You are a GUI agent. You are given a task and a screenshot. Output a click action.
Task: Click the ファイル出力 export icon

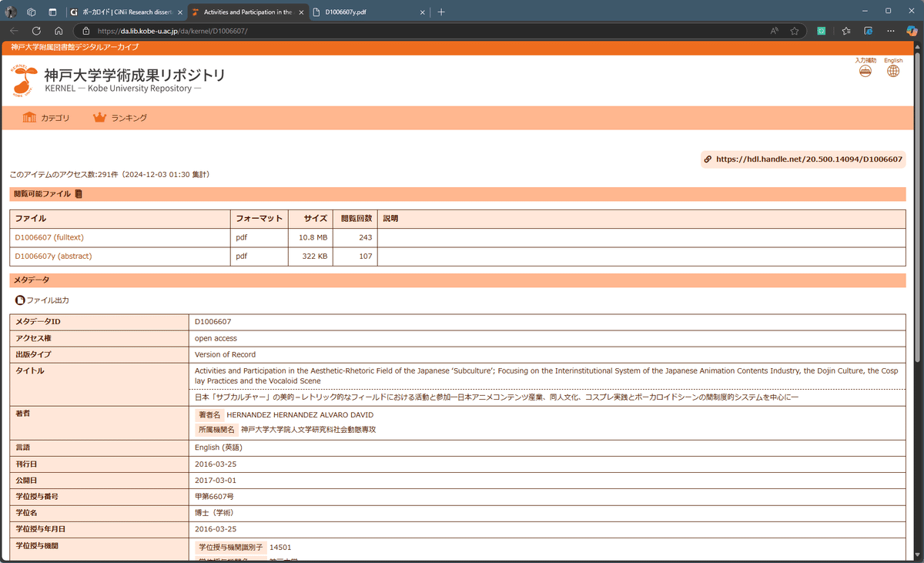pos(20,300)
